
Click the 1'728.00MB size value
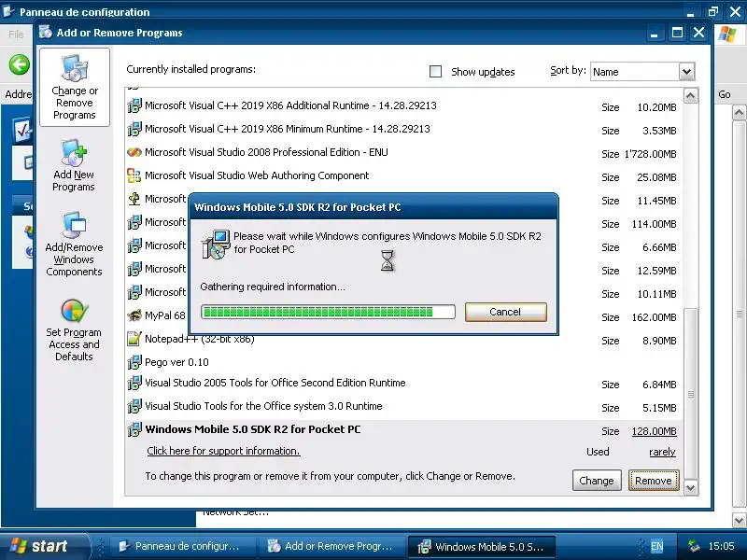650,154
